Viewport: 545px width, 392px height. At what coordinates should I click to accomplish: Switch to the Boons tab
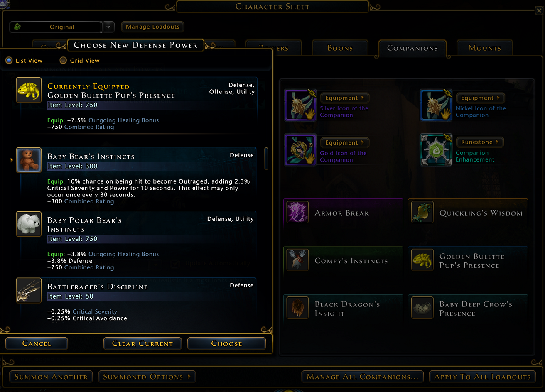point(340,48)
